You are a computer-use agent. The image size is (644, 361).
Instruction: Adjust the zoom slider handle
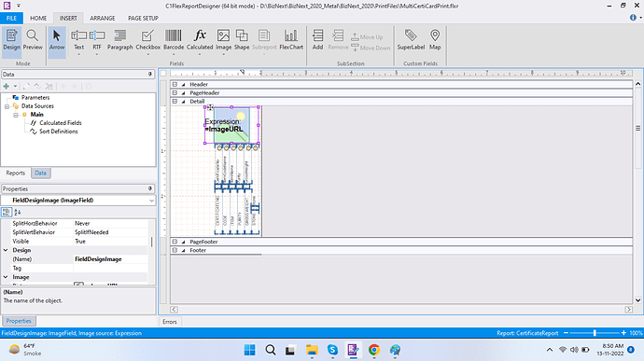coord(595,333)
